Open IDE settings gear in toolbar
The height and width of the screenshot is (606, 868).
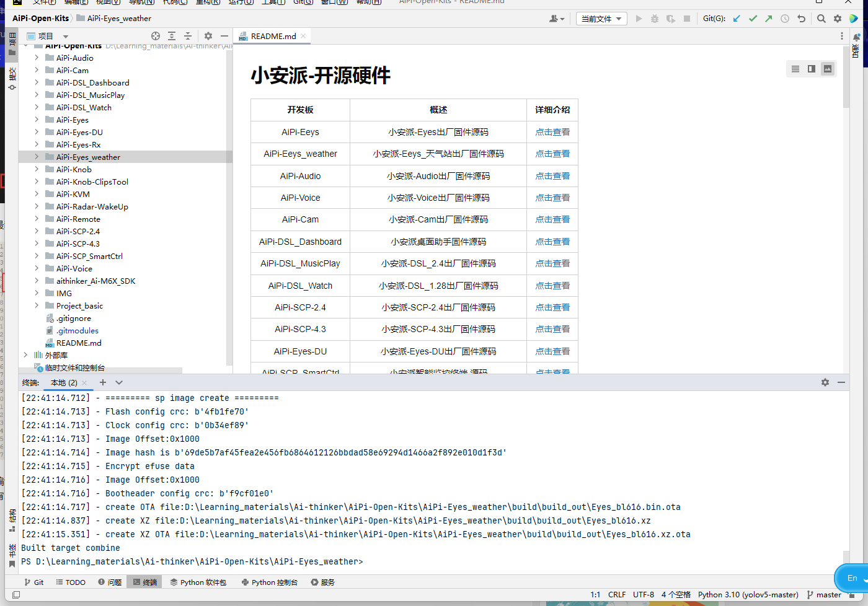[x=838, y=19]
